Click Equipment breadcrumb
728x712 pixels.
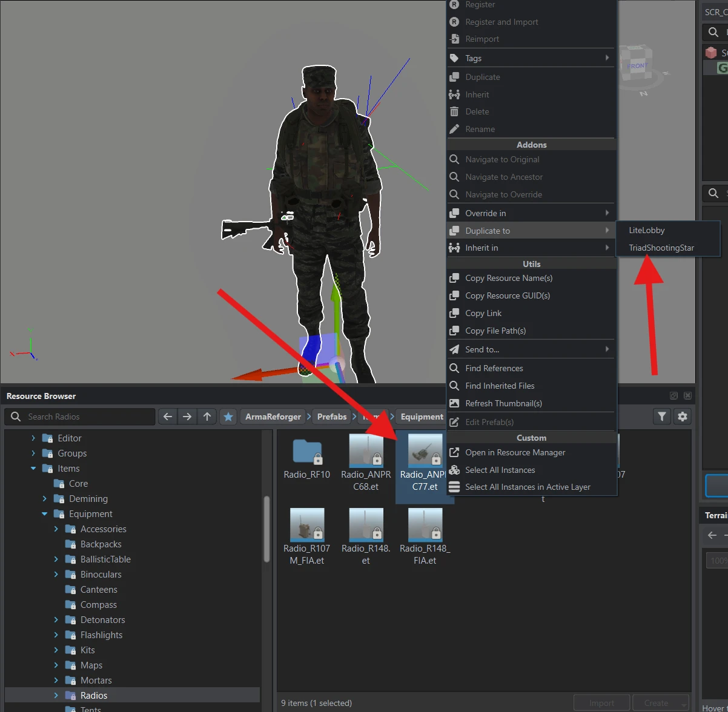click(x=422, y=417)
